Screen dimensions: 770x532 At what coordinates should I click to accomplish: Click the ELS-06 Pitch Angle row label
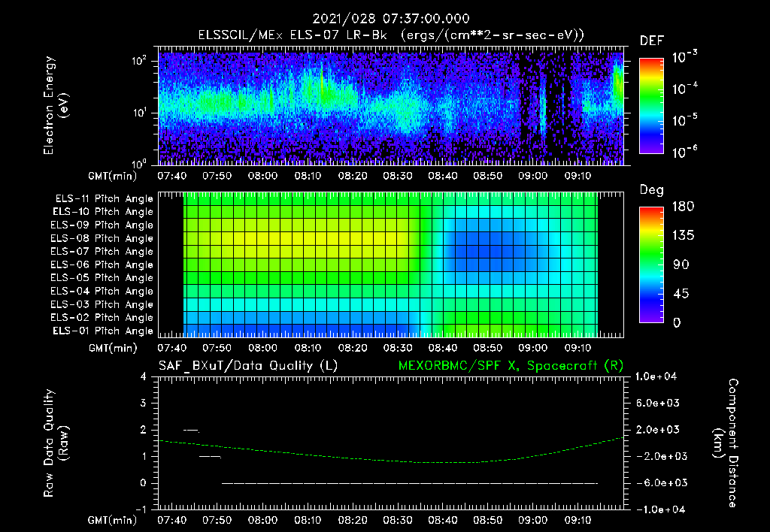point(102,265)
